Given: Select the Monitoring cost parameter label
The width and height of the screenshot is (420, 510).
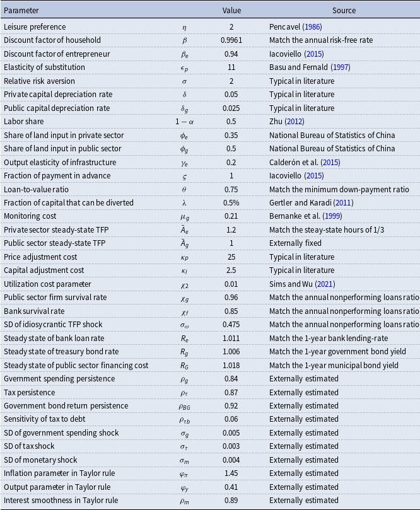Looking at the screenshot, I should tap(30, 216).
